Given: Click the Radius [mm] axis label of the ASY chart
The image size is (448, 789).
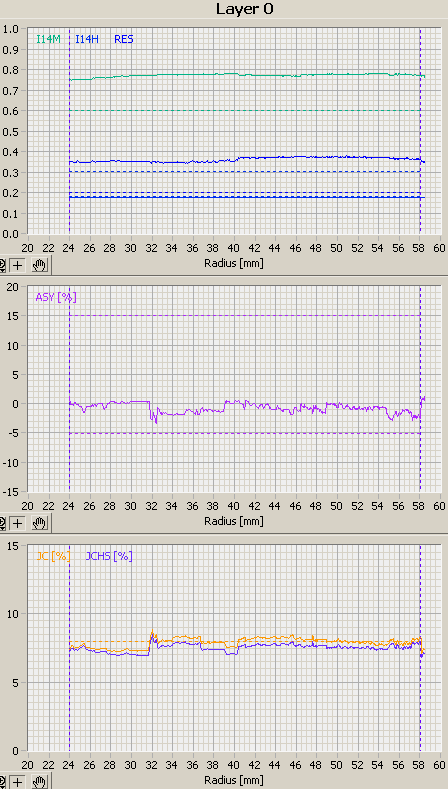Looking at the screenshot, I should (234, 521).
